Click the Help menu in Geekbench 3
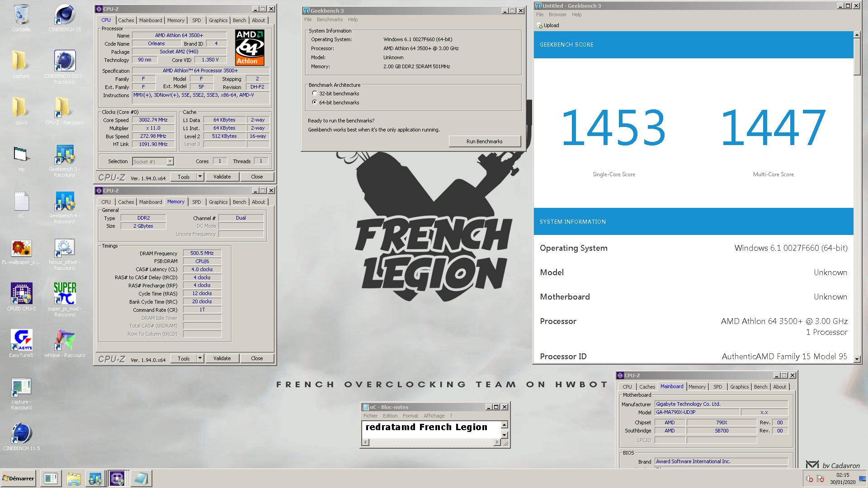868x488 pixels. click(x=353, y=19)
